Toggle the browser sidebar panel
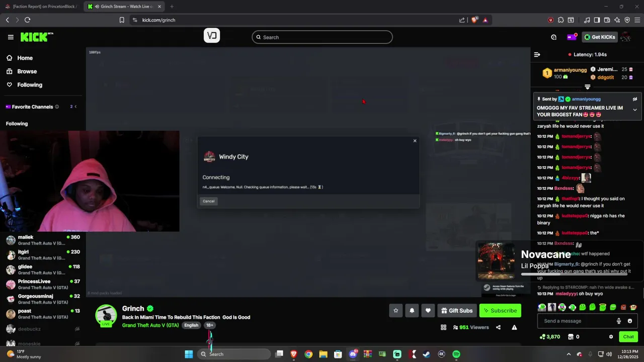 tap(597, 20)
